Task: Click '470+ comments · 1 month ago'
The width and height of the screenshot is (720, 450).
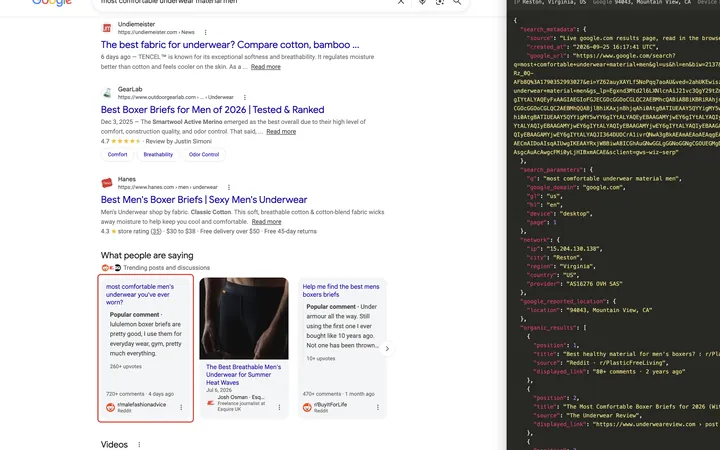Action: (x=338, y=394)
